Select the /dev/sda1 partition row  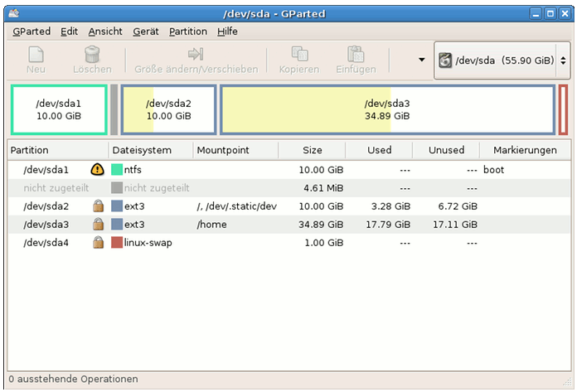pyautogui.click(x=289, y=170)
